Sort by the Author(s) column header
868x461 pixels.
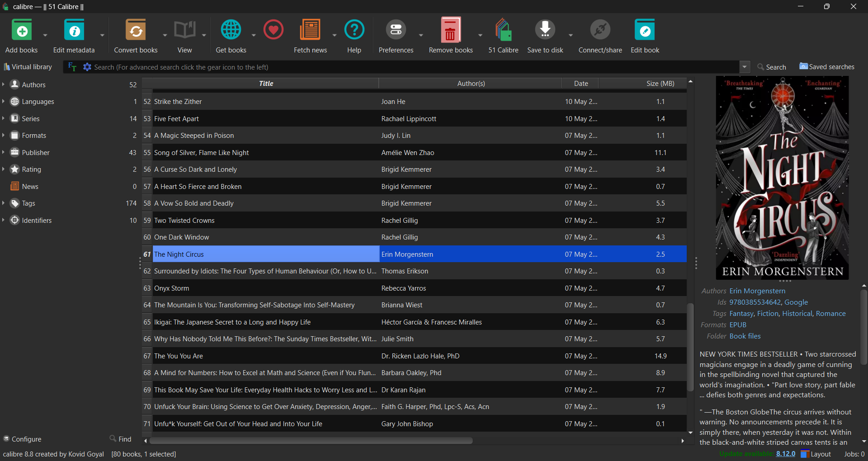471,84
